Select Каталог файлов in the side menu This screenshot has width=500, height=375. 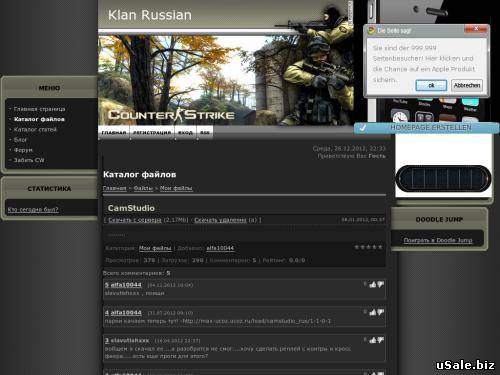coord(39,119)
